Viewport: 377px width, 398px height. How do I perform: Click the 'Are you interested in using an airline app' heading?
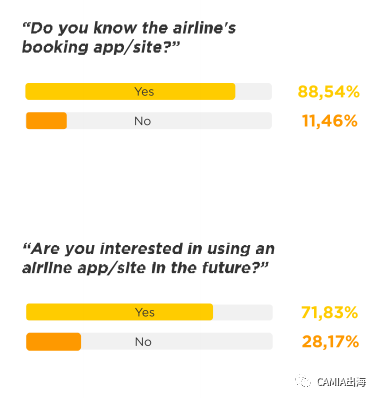[148, 258]
